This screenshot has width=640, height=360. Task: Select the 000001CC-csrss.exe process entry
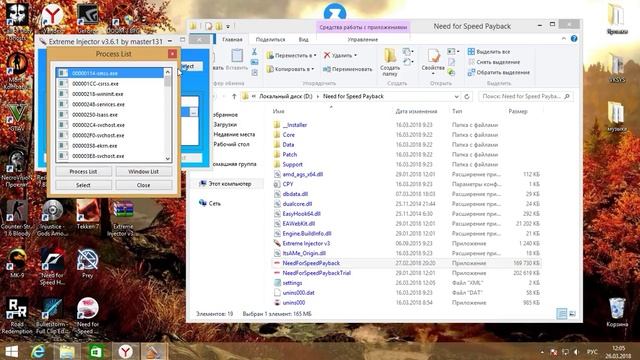pyautogui.click(x=110, y=83)
